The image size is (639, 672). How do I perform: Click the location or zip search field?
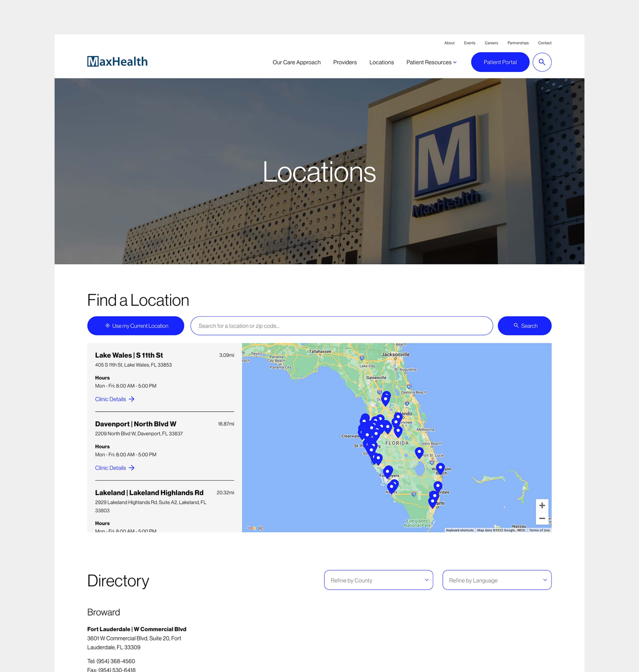pyautogui.click(x=341, y=326)
